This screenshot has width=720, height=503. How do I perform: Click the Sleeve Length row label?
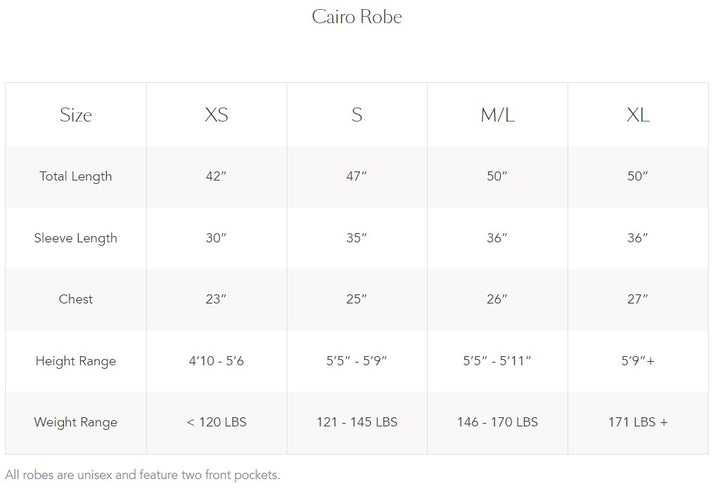(76, 238)
